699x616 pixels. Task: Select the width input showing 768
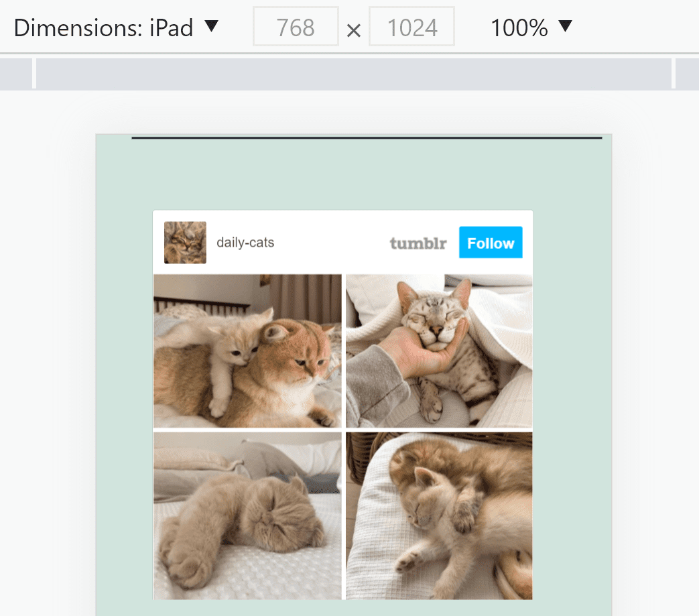click(296, 27)
